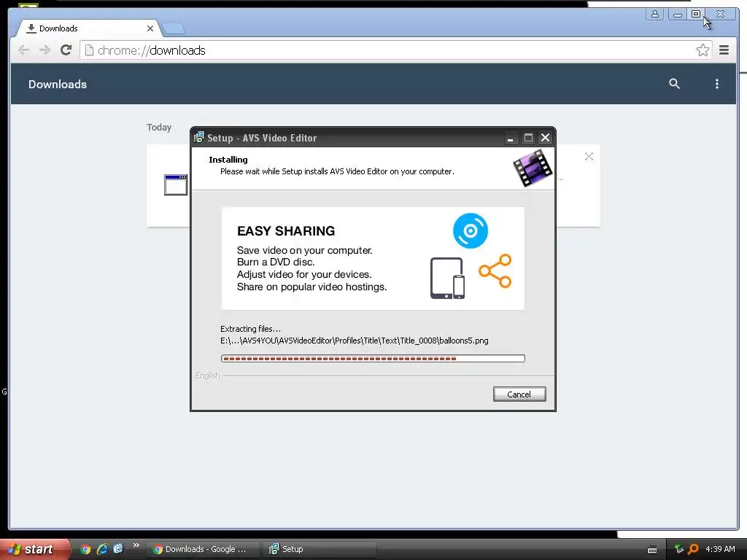Remove the download entry from the list
The height and width of the screenshot is (560, 747).
click(589, 156)
